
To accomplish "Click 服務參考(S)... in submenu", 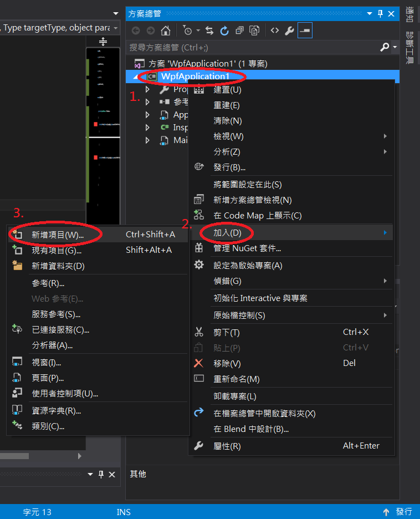I will point(98,314).
